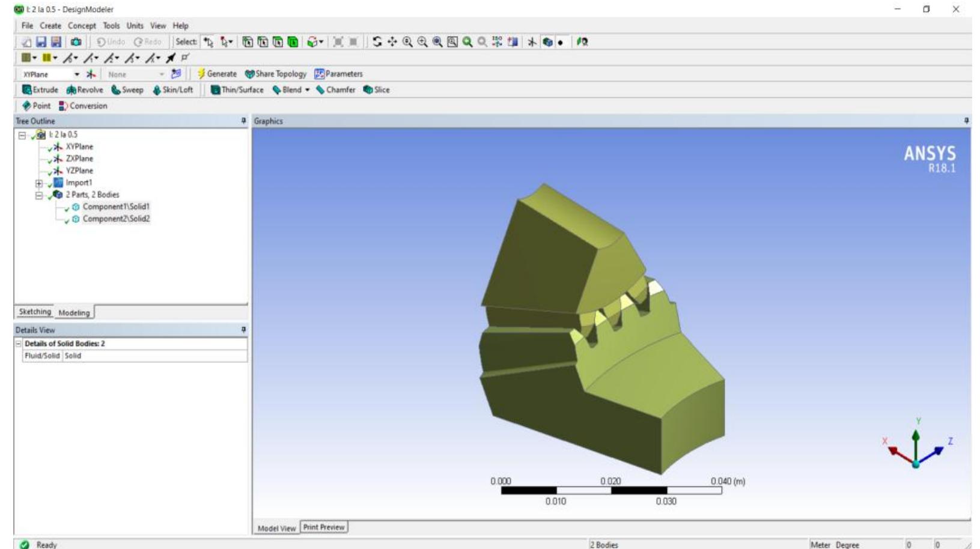This screenshot has height=549, width=980.
Task: Activate the Sweep feature
Action: tap(127, 90)
